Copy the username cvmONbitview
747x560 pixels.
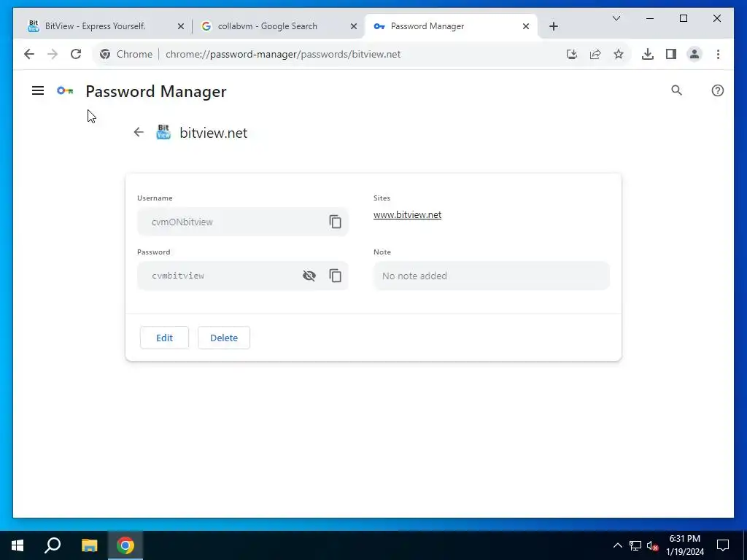tap(336, 222)
